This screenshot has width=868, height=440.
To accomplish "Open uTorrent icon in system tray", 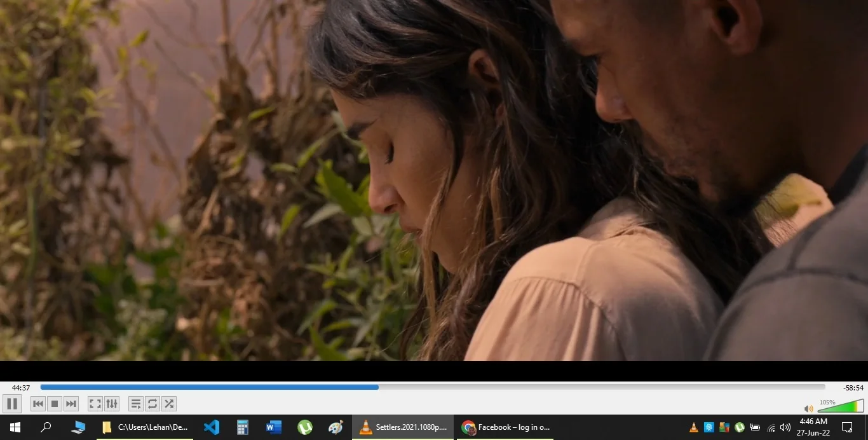I will coord(740,427).
